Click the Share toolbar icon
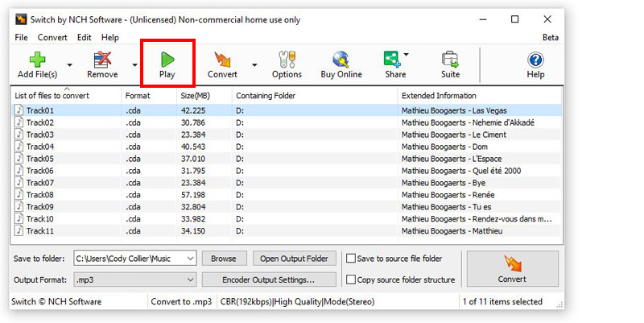Viewport: 644px width, 323px height. click(392, 60)
